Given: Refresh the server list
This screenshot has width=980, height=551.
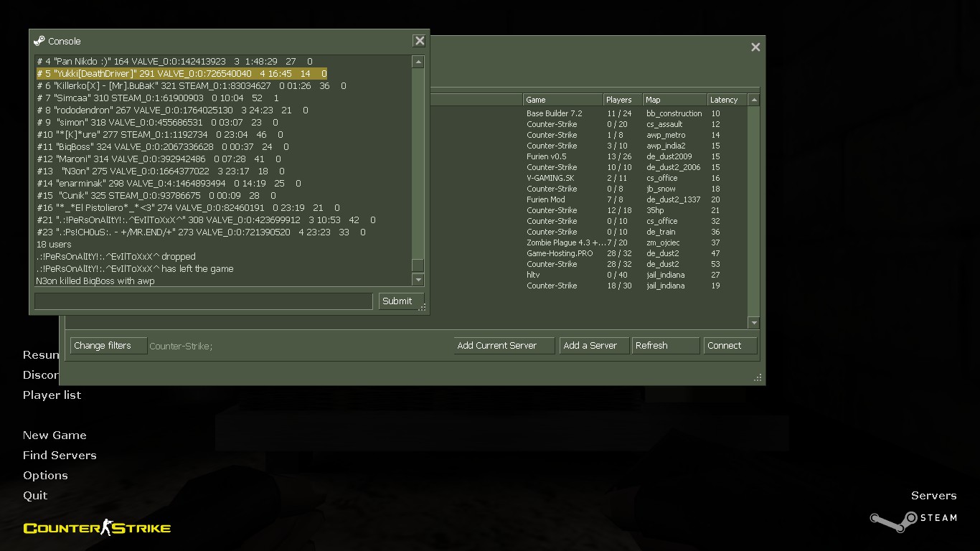Looking at the screenshot, I should (x=665, y=346).
